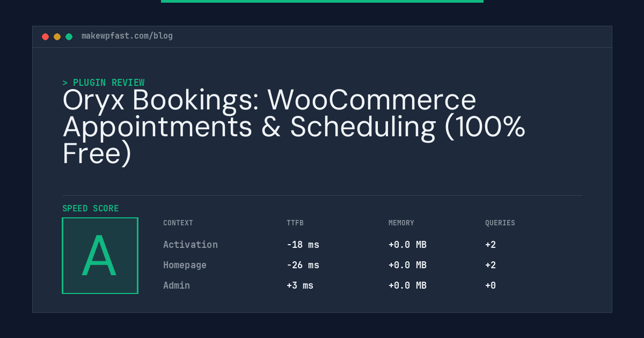Click Admin row memory '+0.0 MB'
This screenshot has width=644, height=338.
[x=407, y=285]
